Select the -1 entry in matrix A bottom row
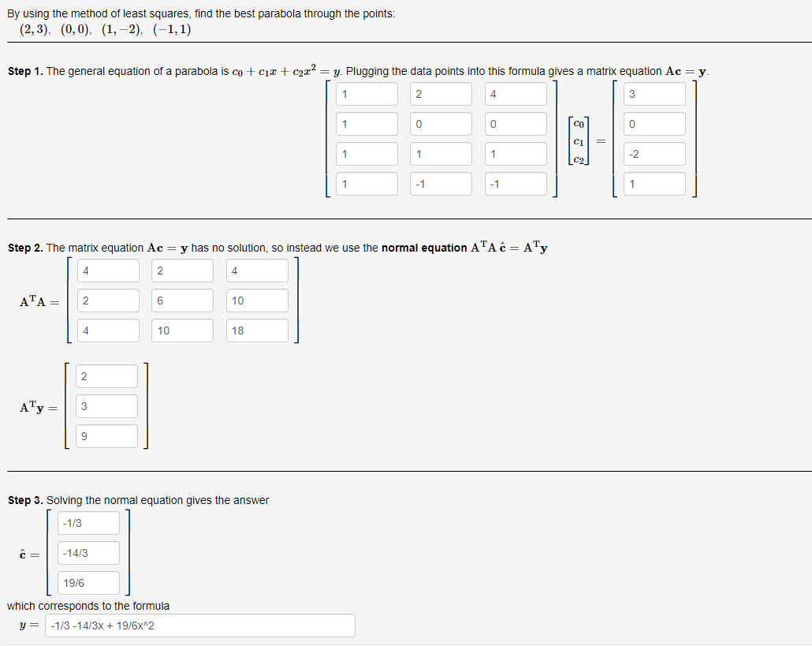This screenshot has height=646, width=812. click(x=440, y=183)
